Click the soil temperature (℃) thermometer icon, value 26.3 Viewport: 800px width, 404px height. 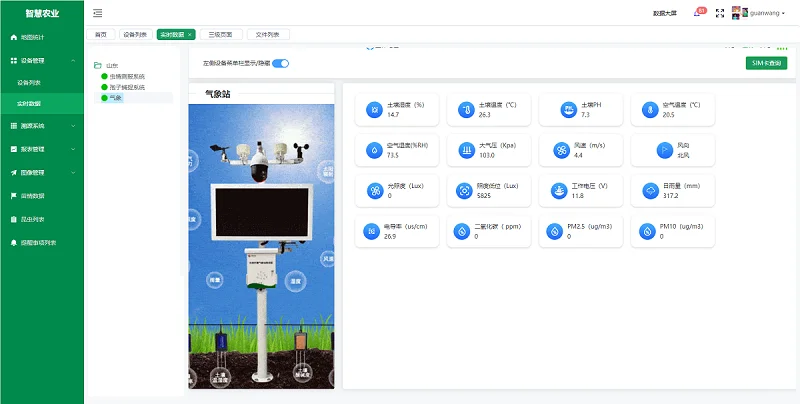[x=466, y=110]
